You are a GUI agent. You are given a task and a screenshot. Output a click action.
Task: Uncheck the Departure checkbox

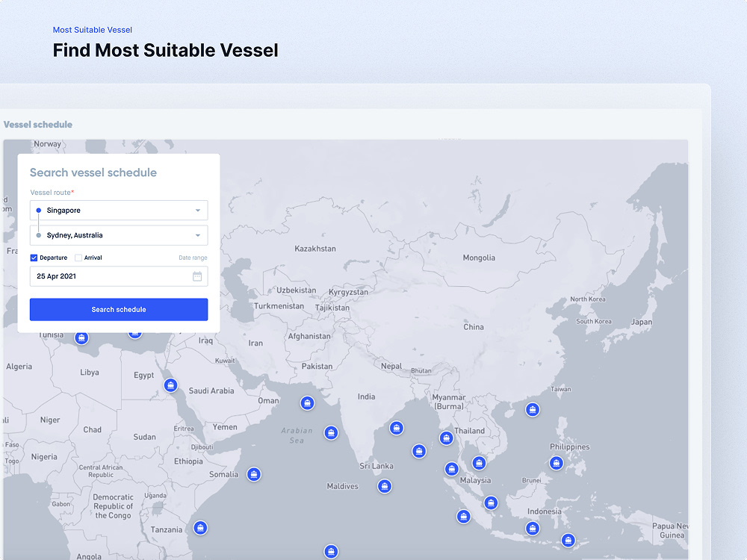[x=34, y=258]
